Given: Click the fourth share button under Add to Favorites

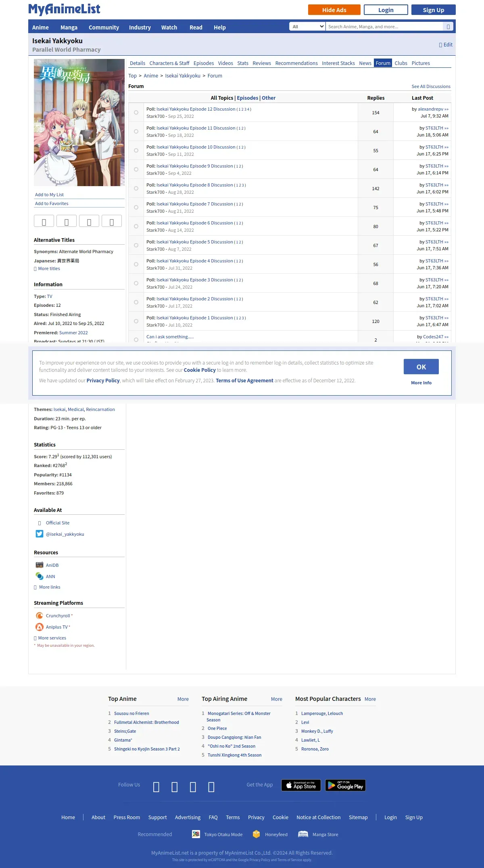Looking at the screenshot, I should click(x=112, y=221).
